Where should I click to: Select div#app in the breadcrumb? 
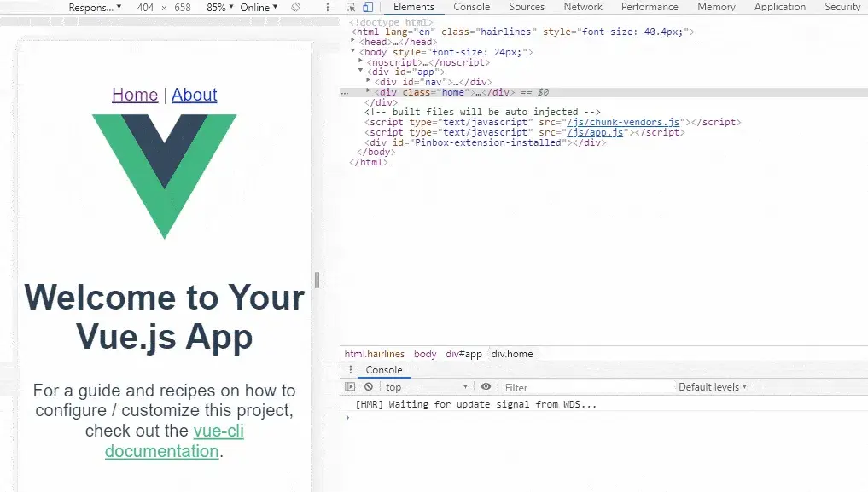464,354
